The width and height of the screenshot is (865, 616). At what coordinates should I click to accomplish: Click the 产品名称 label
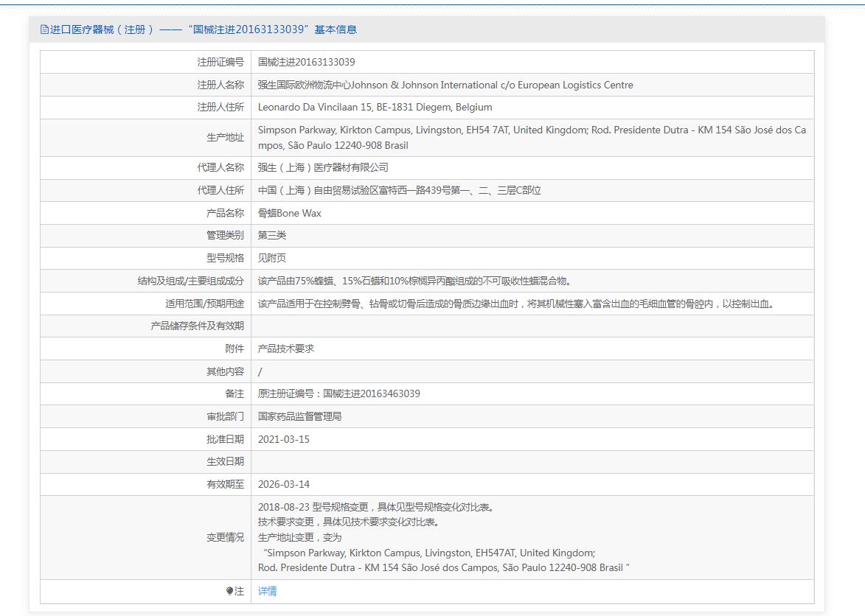click(225, 213)
